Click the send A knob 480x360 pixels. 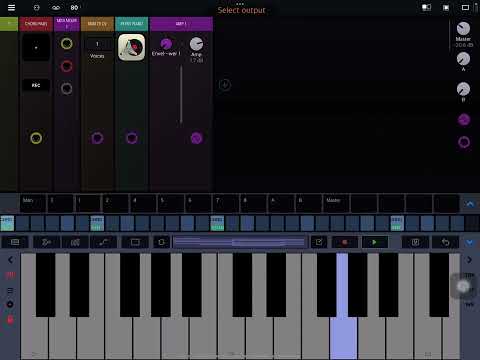pos(463,59)
